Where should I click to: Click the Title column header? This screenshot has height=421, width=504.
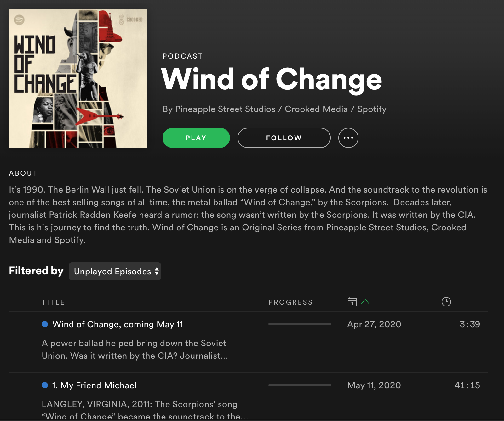point(53,302)
